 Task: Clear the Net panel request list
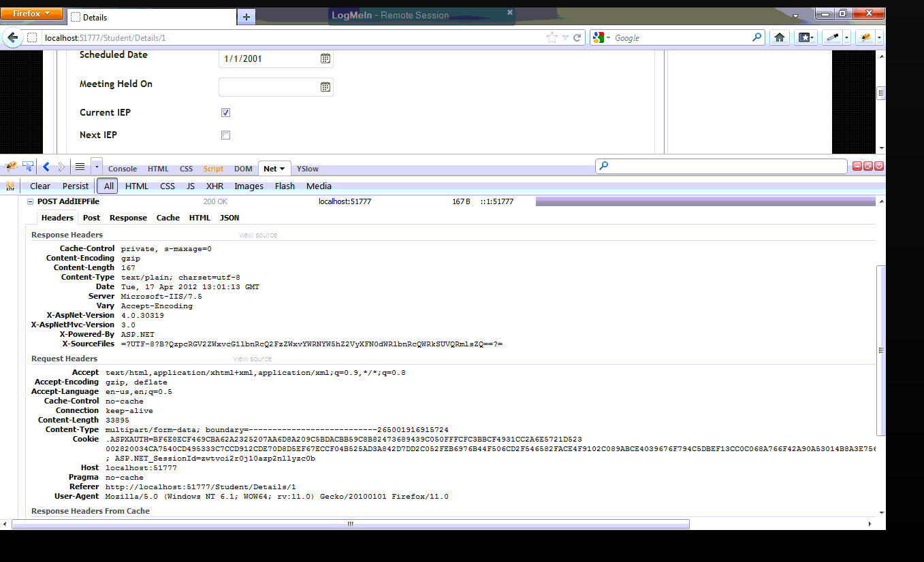click(40, 186)
